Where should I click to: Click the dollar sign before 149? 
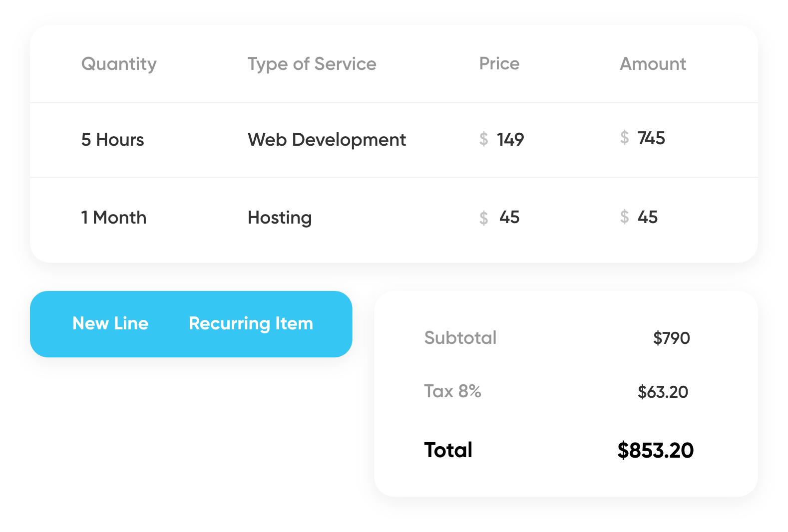(483, 139)
